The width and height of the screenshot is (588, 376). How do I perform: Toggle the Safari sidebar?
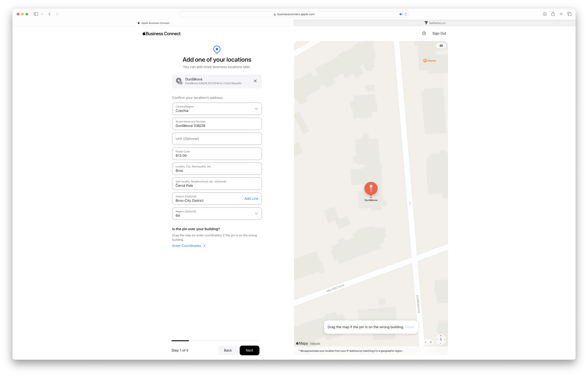coord(36,14)
